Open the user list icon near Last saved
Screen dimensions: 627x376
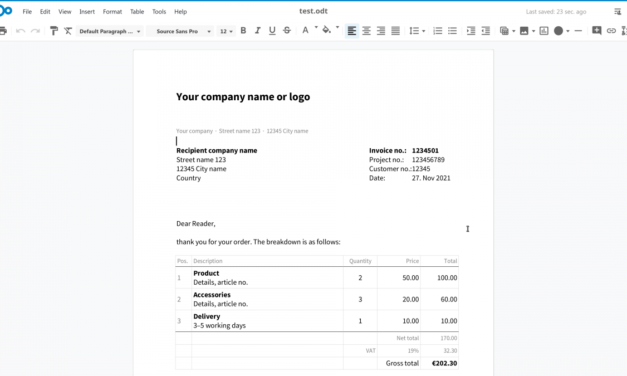617,12
